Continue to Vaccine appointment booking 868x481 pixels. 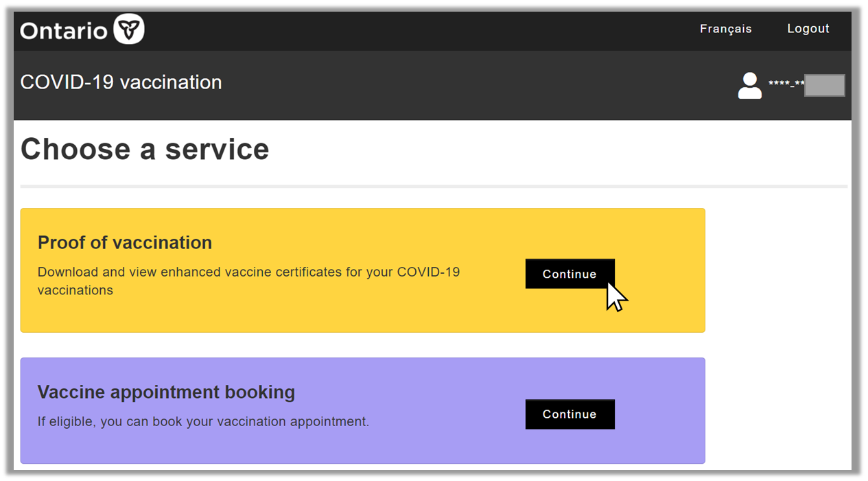point(570,414)
